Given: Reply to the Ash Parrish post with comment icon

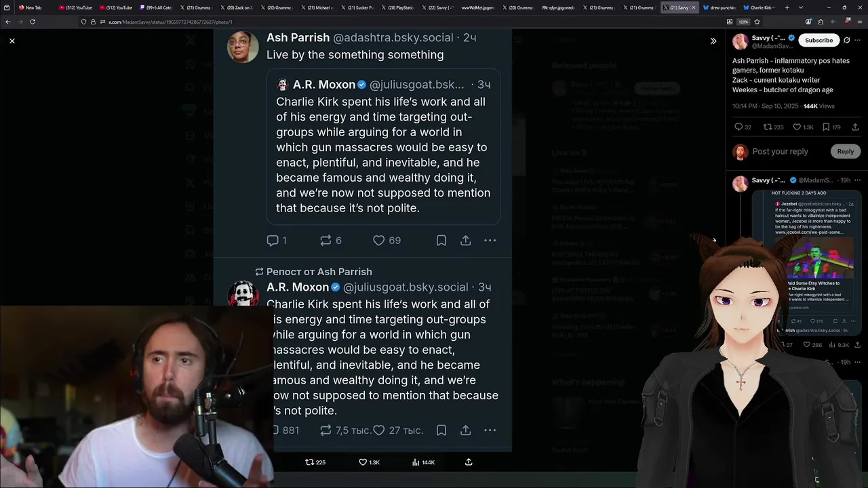Looking at the screenshot, I should [x=277, y=241].
